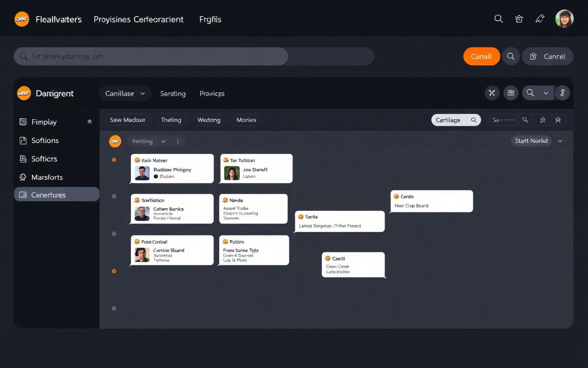Switch to the Serating tab
The image size is (588, 368).
coord(173,93)
